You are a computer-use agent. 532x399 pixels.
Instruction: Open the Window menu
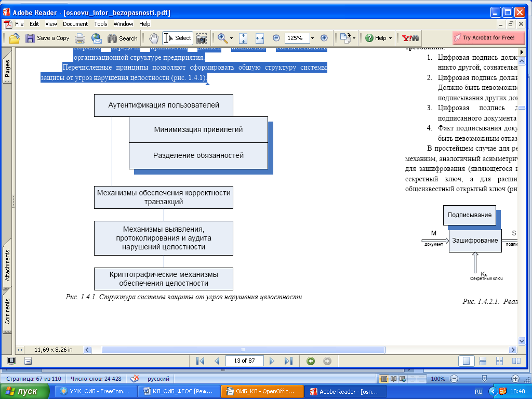click(123, 24)
